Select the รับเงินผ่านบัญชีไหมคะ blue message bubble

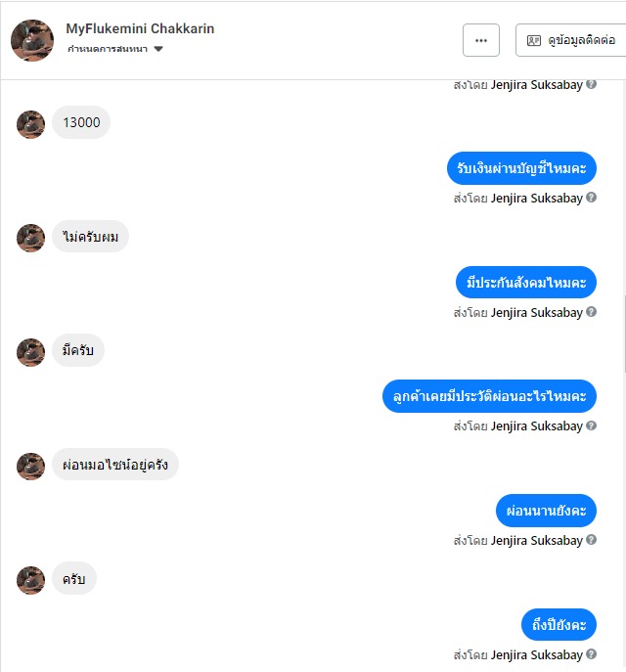click(x=521, y=168)
